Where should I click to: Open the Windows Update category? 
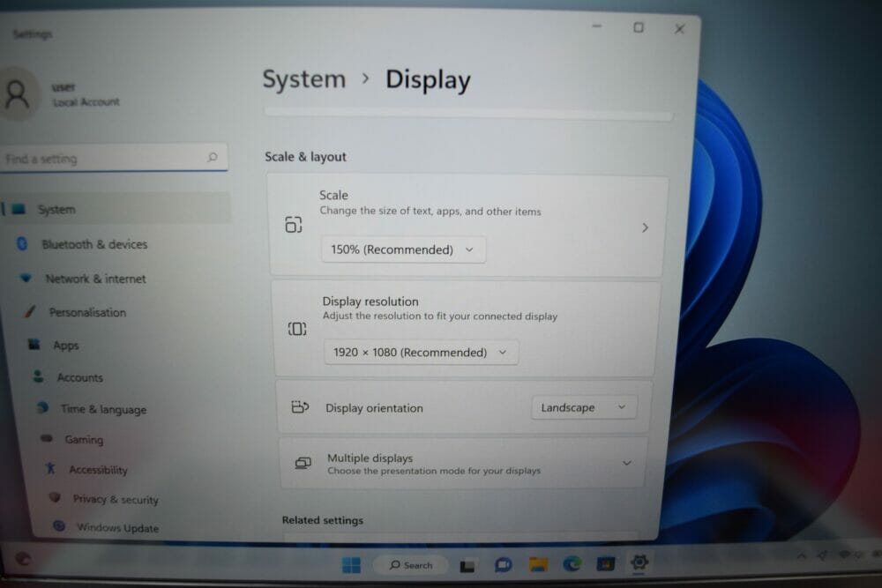click(117, 528)
